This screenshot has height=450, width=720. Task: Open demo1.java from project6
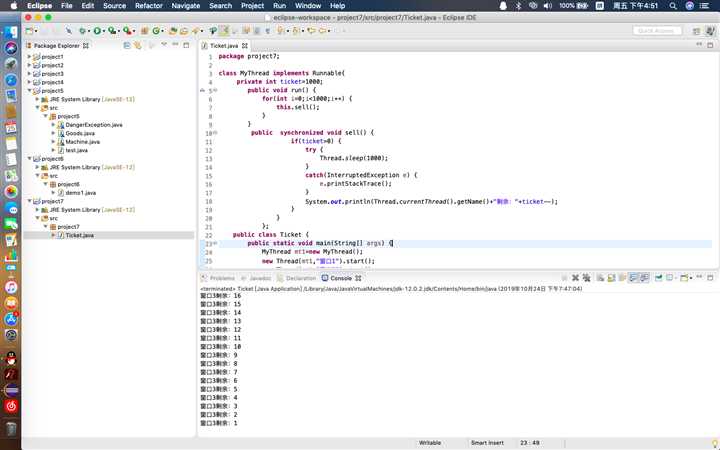pos(80,192)
